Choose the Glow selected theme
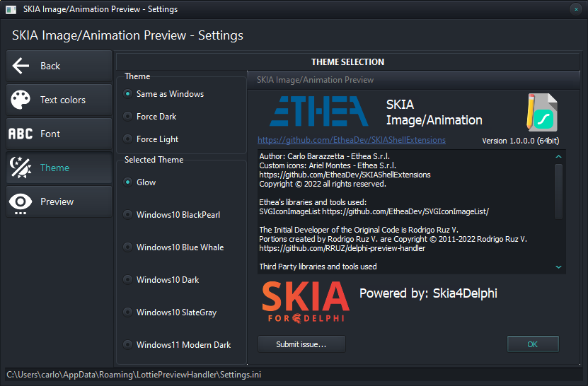588x386 pixels. pyautogui.click(x=139, y=182)
